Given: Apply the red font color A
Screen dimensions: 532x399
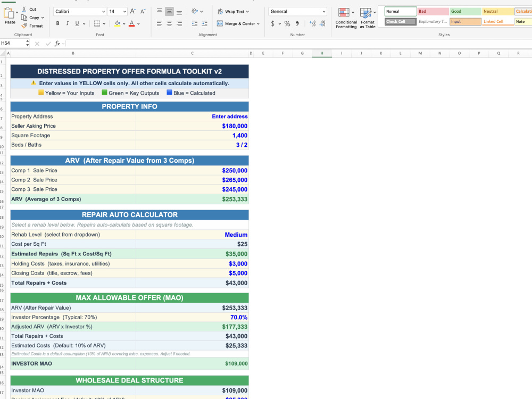Looking at the screenshot, I should pos(131,24).
